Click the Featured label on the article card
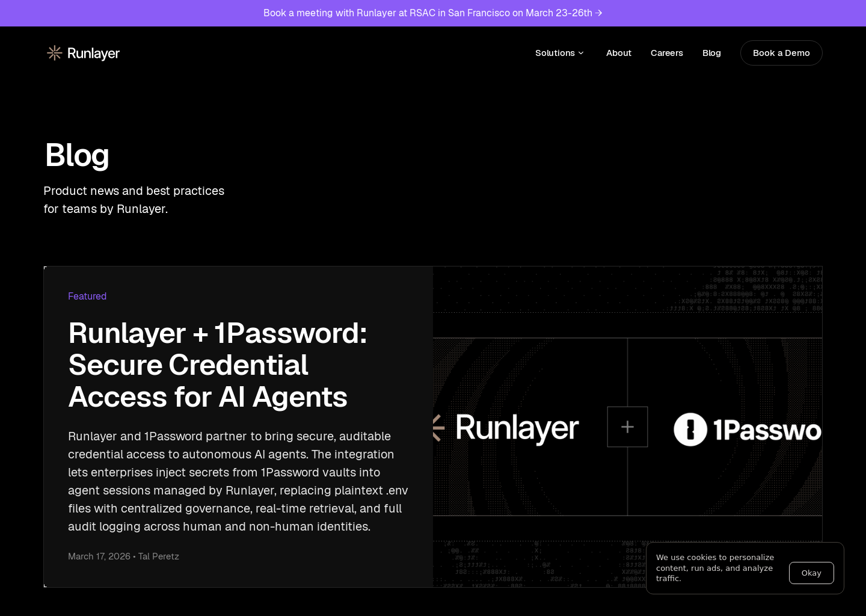This screenshot has height=616, width=866. pyautogui.click(x=87, y=296)
